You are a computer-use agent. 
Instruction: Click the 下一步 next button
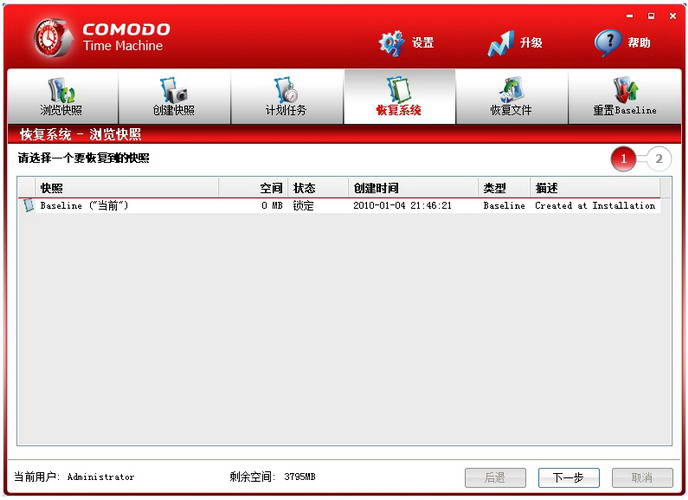click(569, 477)
